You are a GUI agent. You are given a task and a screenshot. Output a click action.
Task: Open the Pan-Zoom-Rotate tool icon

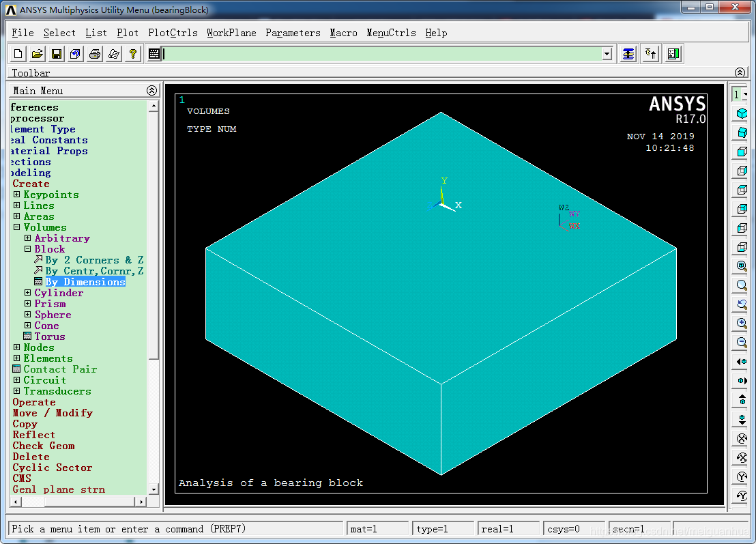pos(75,54)
